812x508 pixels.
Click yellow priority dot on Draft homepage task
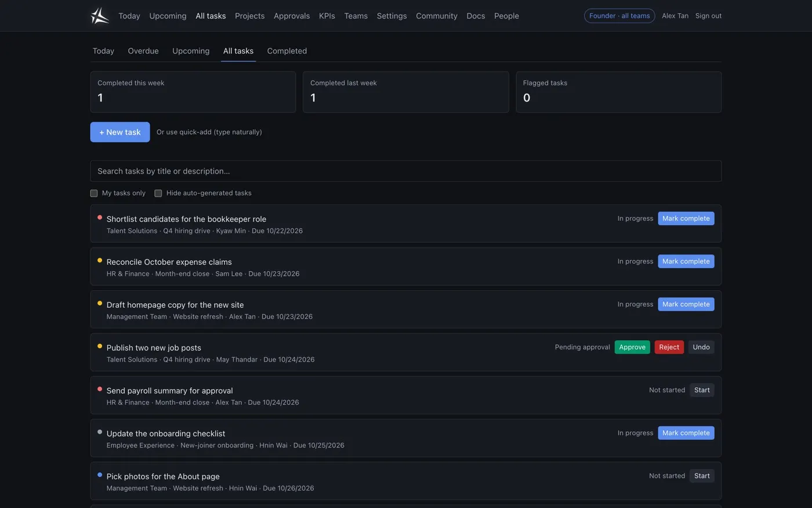tap(100, 303)
